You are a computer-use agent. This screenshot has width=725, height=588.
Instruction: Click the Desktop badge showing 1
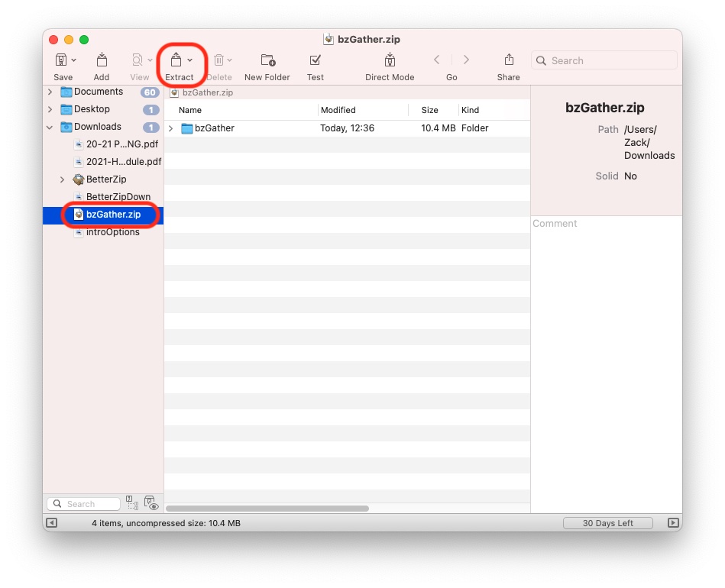point(151,110)
